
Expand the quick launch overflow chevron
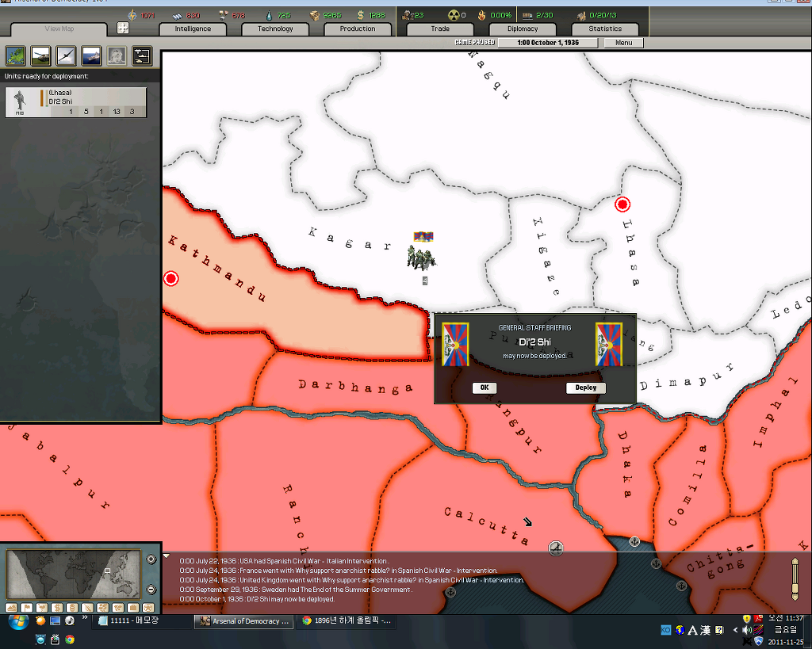pyautogui.click(x=84, y=617)
